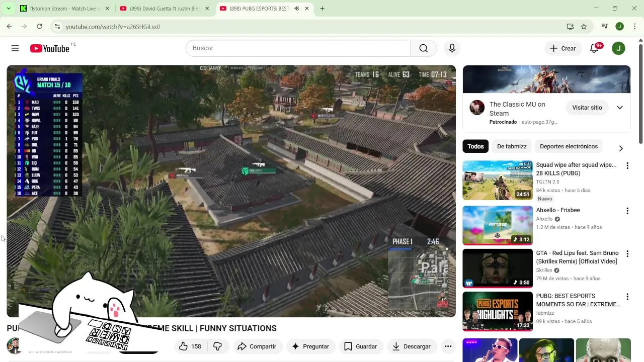Select the Todos filter chip
This screenshot has height=362, width=644.
(475, 146)
